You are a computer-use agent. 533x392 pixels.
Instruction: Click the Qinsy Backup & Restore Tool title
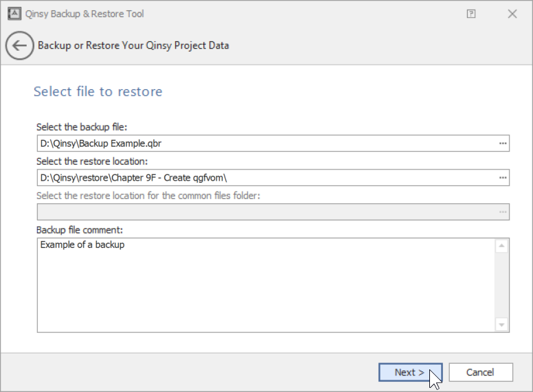pyautogui.click(x=84, y=14)
